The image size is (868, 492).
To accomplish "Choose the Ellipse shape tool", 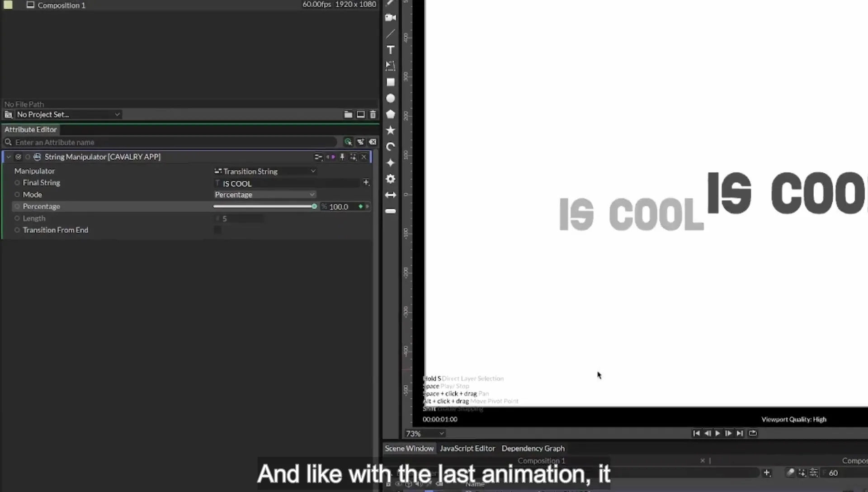I will coord(391,98).
